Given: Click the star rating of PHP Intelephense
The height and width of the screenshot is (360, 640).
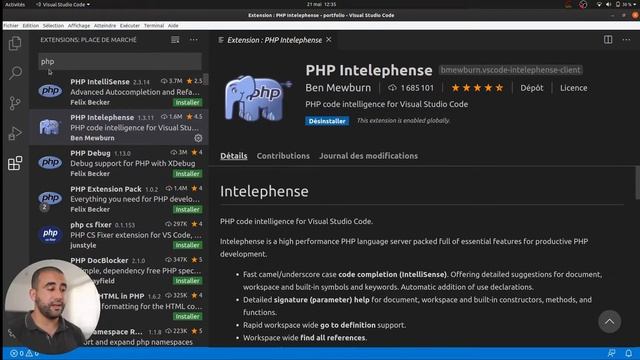Looking at the screenshot, I should click(x=477, y=88).
